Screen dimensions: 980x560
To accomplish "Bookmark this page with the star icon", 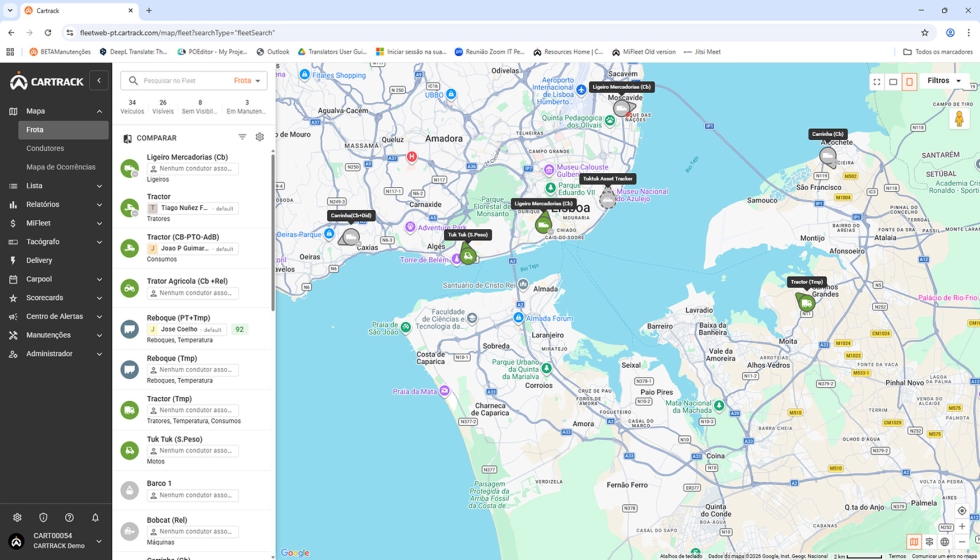I will 924,32.
